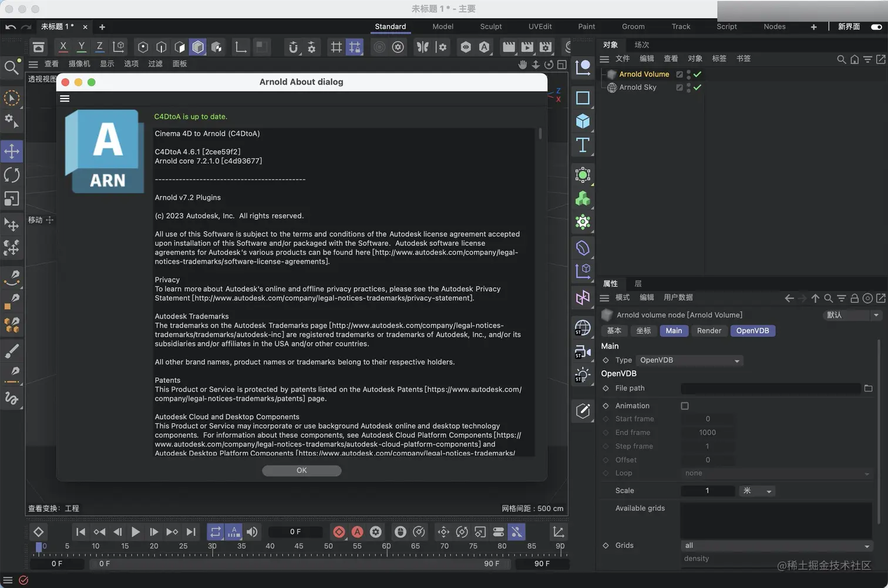
Task: Open the Loop 'none' dropdown
Action: [776, 474]
